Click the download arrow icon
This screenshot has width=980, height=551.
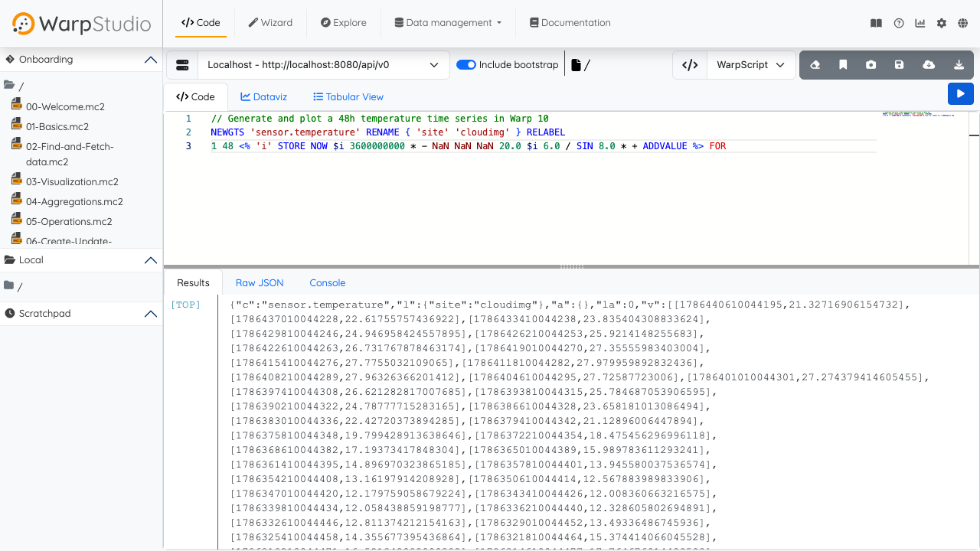pyautogui.click(x=959, y=65)
